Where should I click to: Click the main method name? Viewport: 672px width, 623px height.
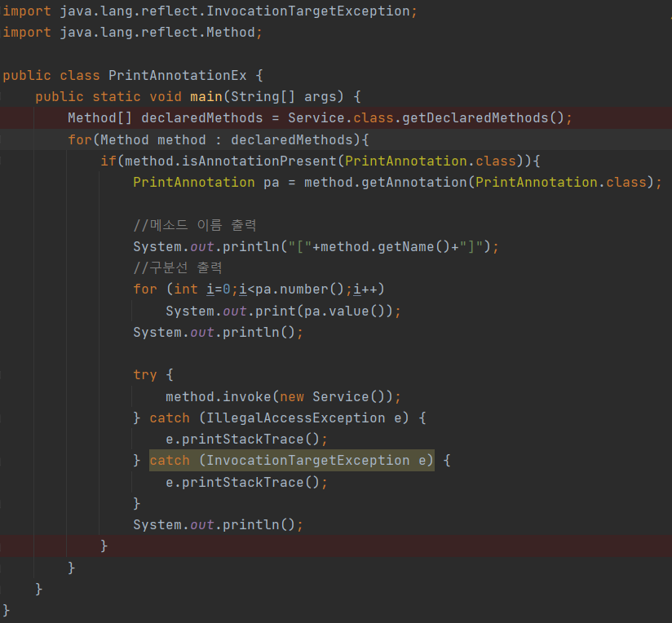(206, 97)
